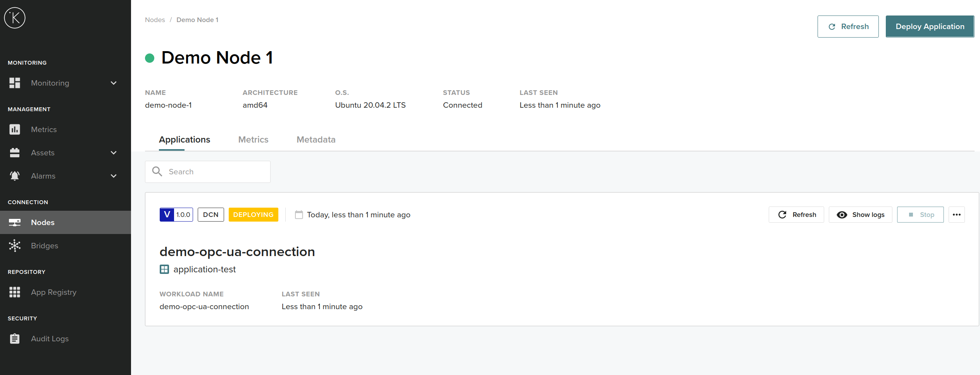Click the application-test grid icon
Viewport: 980px width, 375px height.
click(x=164, y=269)
